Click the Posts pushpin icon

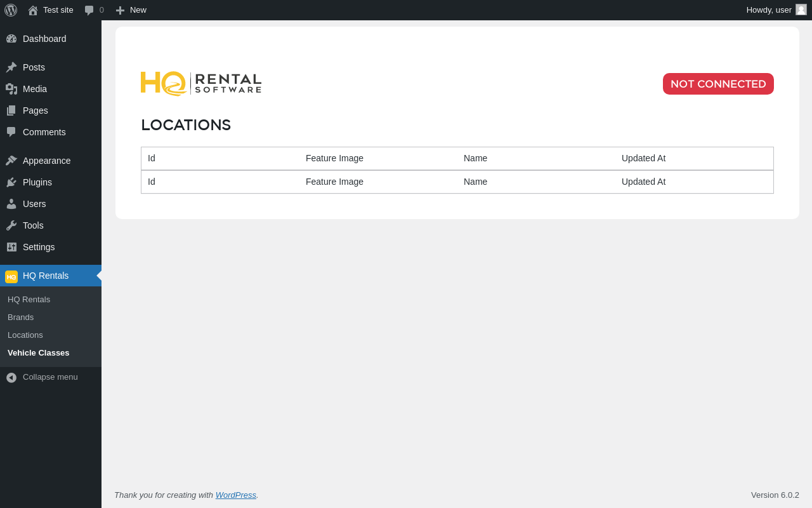tap(11, 67)
